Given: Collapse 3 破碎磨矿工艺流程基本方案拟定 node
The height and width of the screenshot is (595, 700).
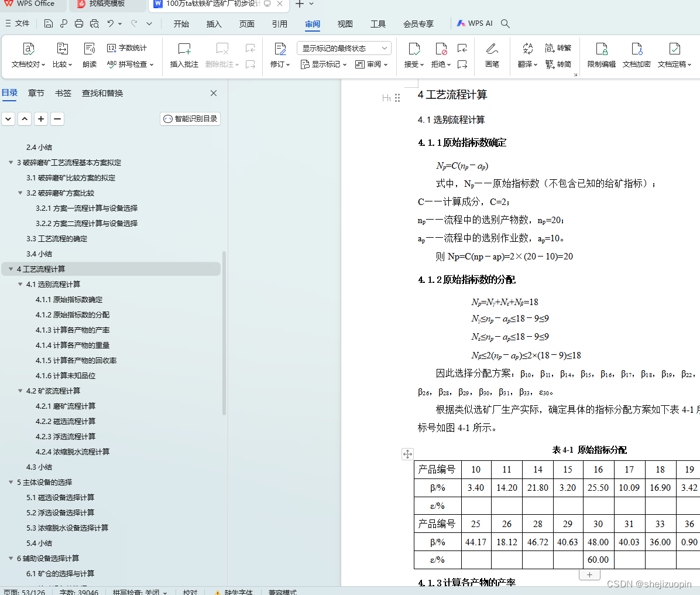Looking at the screenshot, I should click(11, 163).
